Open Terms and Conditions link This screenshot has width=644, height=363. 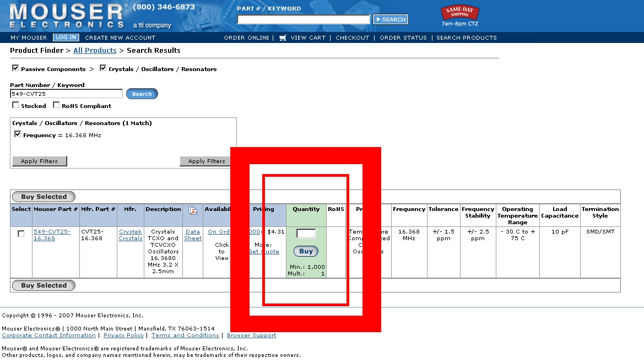pyautogui.click(x=185, y=335)
